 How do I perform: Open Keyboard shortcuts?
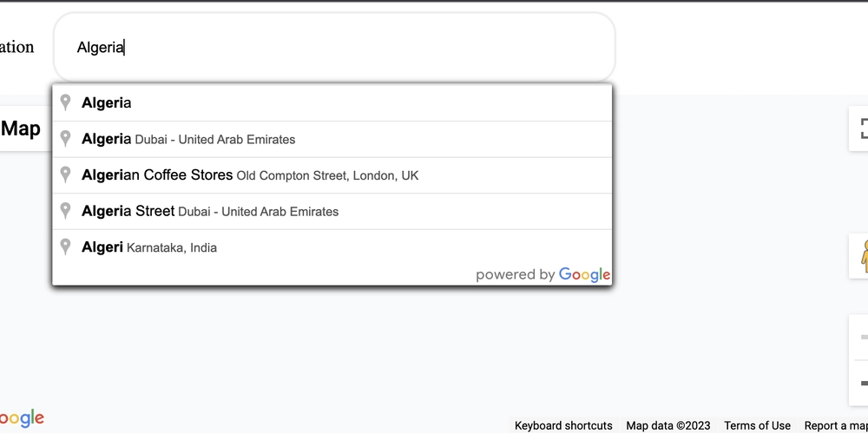(563, 425)
